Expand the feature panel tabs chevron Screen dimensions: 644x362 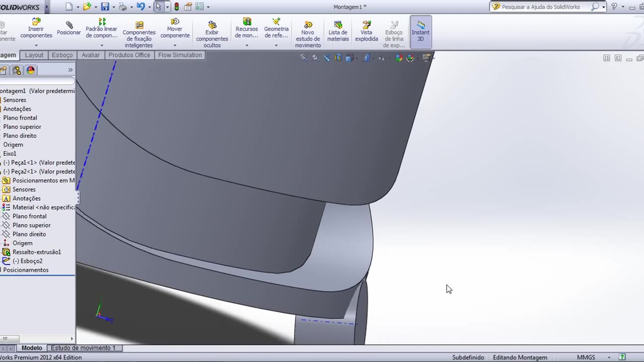click(x=70, y=70)
